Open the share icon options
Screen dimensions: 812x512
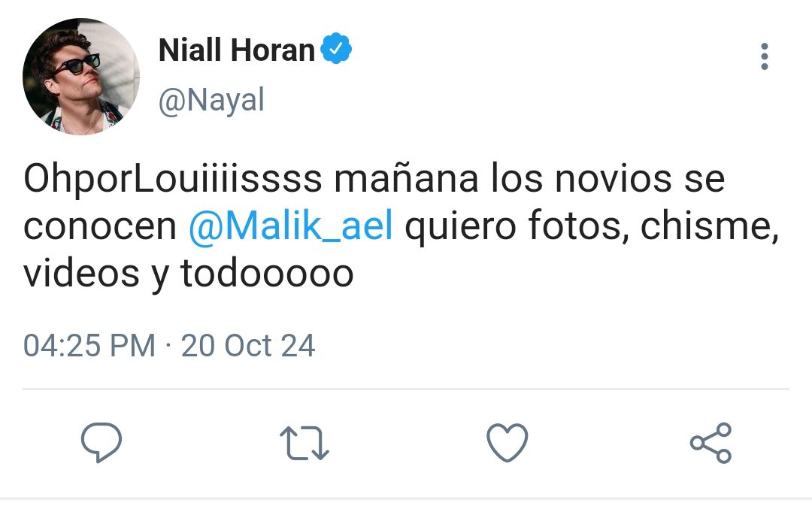(x=710, y=443)
